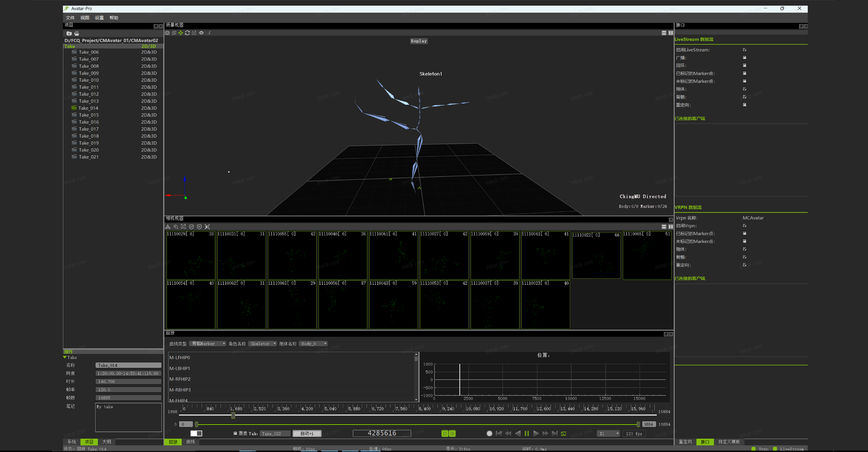Click the round record button
Screen dimensions: 868x452
(x=489, y=433)
